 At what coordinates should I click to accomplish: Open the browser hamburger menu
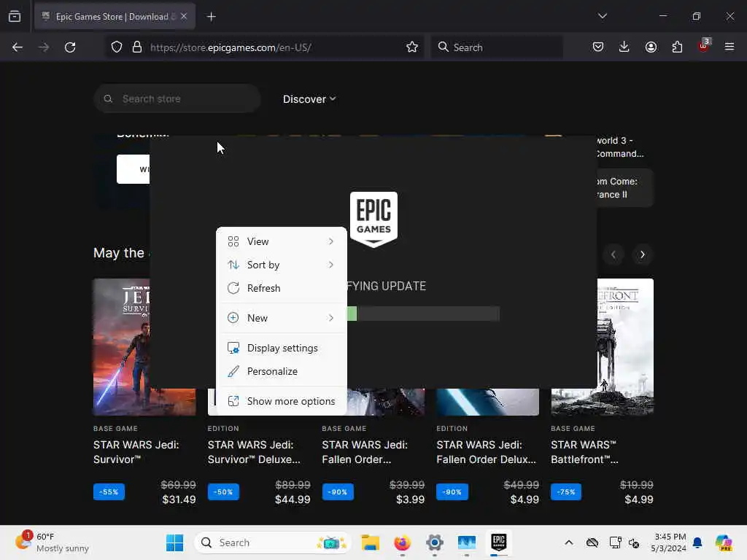pos(729,47)
